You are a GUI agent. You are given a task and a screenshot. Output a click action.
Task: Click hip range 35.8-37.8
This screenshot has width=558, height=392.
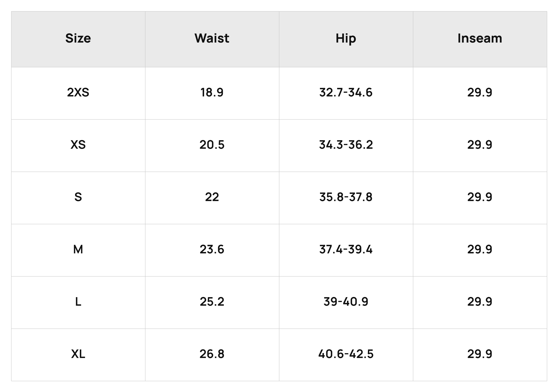tap(346, 197)
